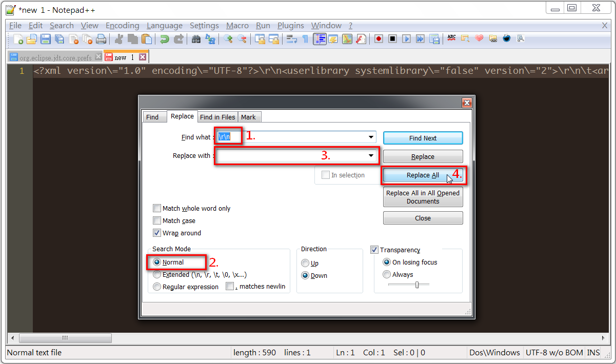
Task: Save current recorded macro icon
Action: [x=434, y=39]
